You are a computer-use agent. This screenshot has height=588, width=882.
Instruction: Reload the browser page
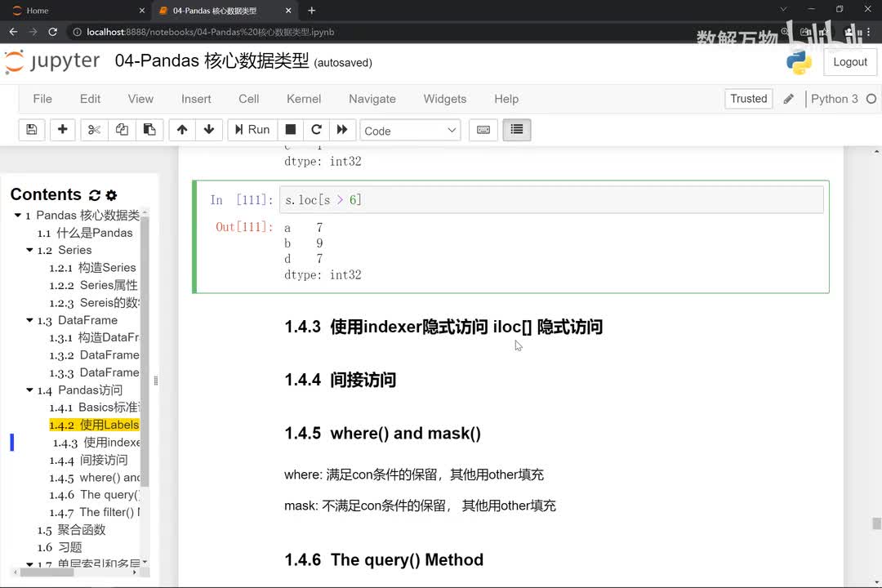[52, 32]
